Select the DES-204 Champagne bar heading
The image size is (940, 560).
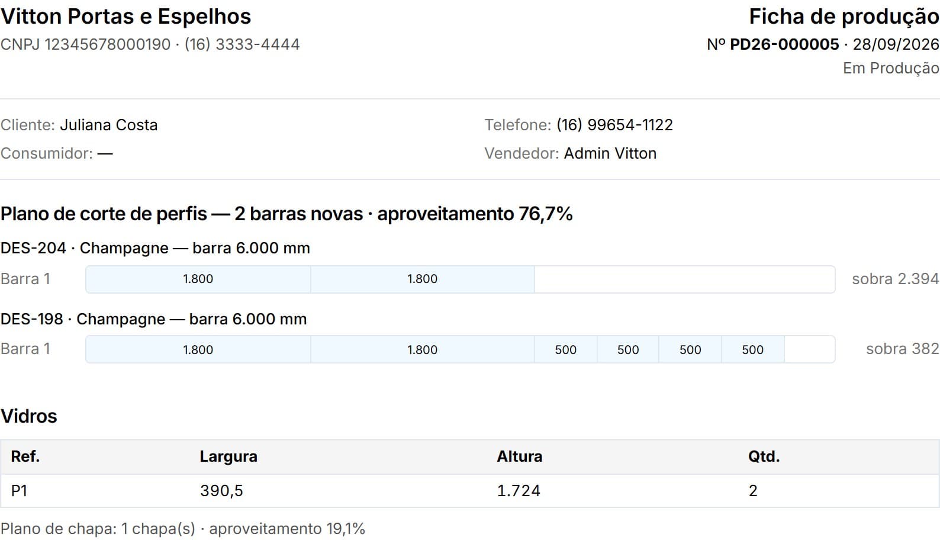[155, 248]
